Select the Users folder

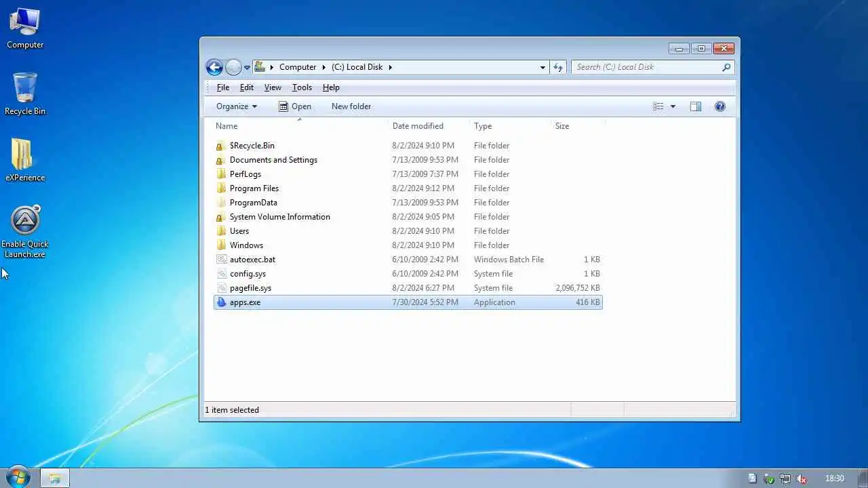[408, 231]
